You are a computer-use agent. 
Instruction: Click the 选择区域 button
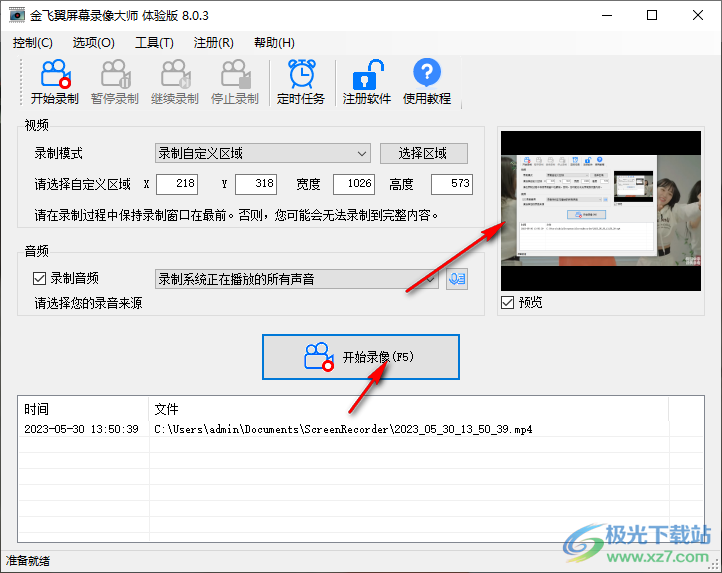pyautogui.click(x=424, y=153)
